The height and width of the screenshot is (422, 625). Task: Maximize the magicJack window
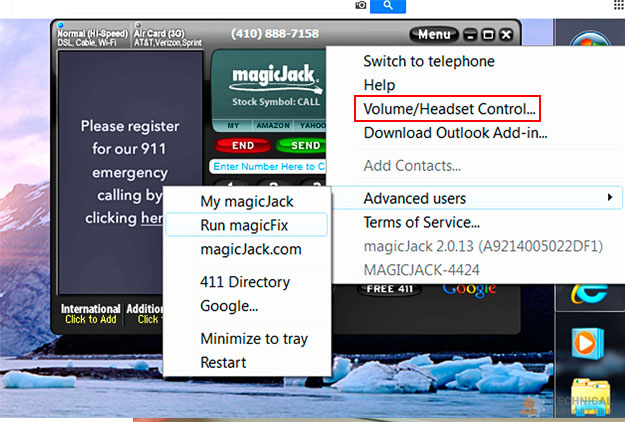click(488, 35)
